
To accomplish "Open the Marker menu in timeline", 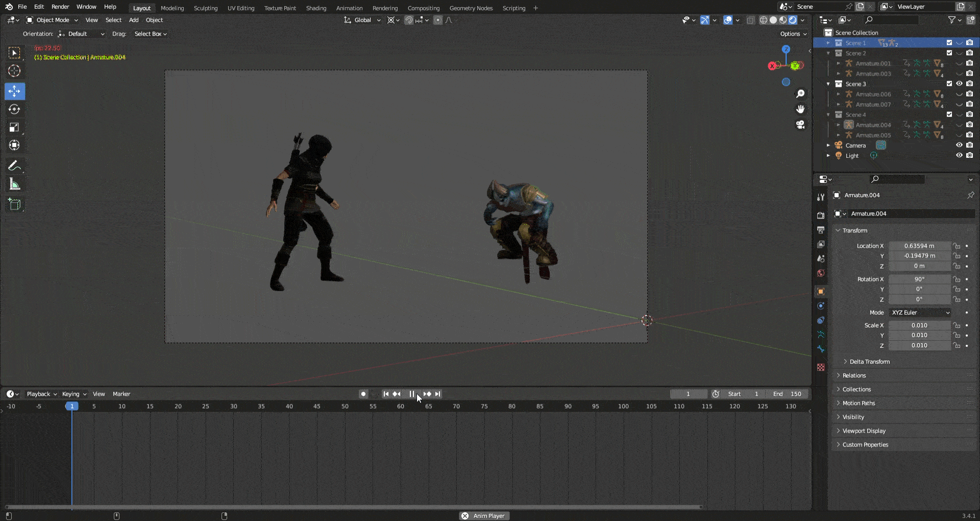I will (121, 394).
